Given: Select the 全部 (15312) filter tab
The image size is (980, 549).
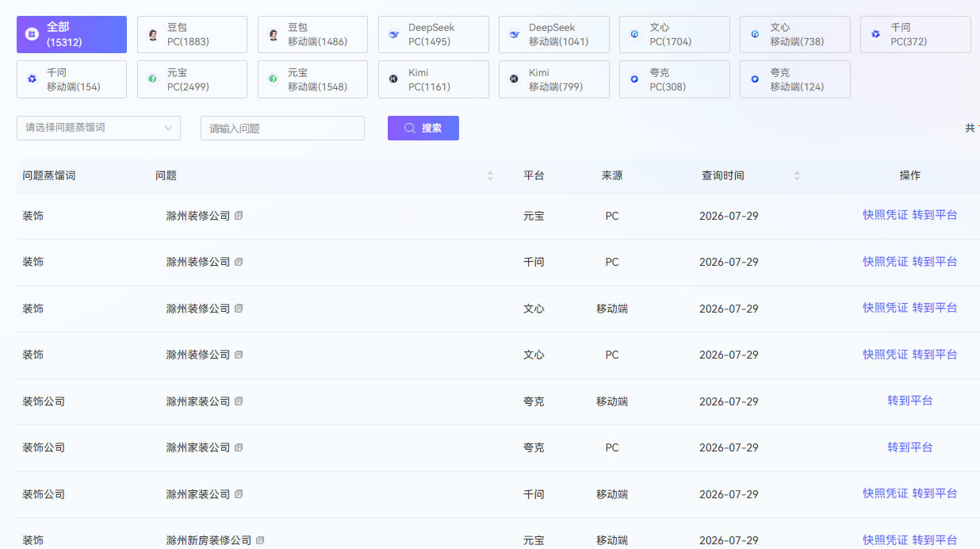Looking at the screenshot, I should pyautogui.click(x=71, y=35).
